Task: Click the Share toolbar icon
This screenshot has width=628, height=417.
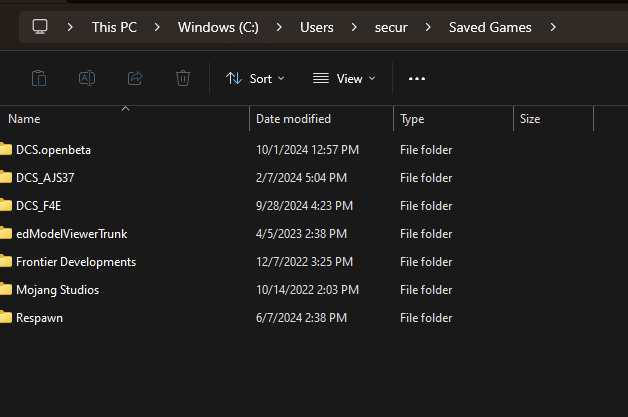Action: click(x=135, y=78)
